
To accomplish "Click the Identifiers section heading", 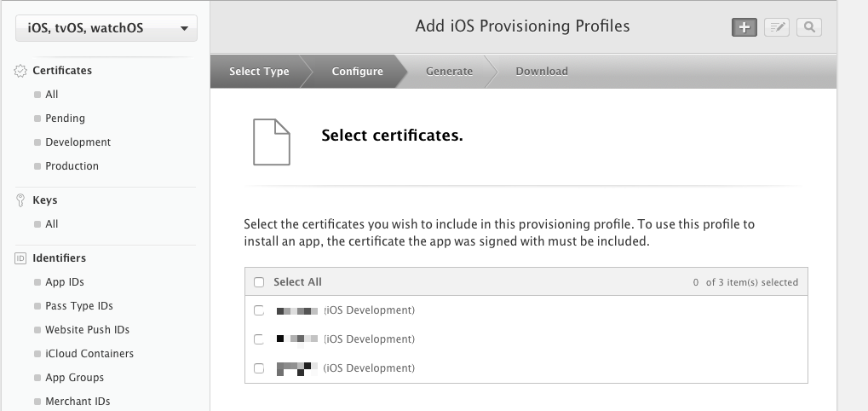I will click(60, 258).
